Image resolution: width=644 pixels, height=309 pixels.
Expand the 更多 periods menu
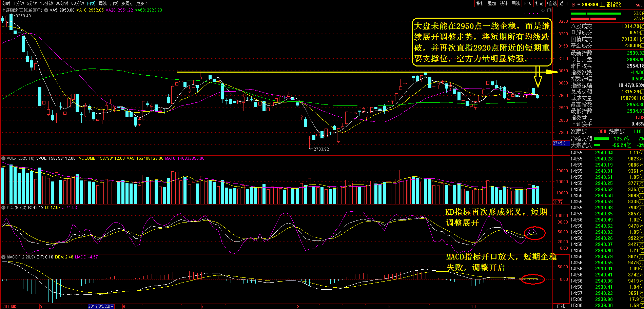(x=142, y=3)
